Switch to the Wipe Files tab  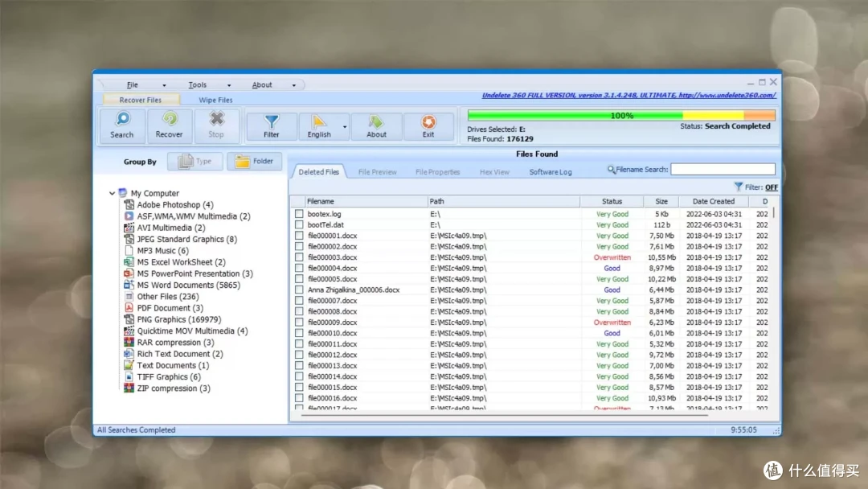[215, 100]
